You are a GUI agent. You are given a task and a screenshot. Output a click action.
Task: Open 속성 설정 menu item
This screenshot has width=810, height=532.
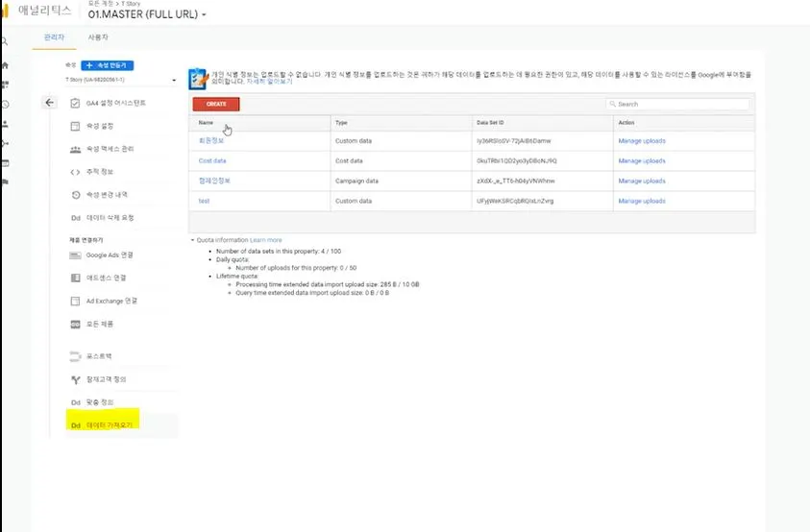click(x=100, y=126)
